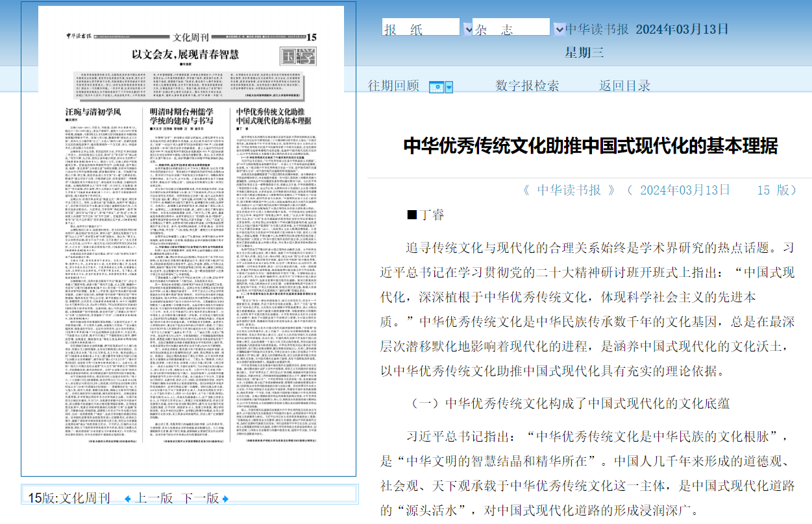Click the 中华读书报 source link under the title
Screen dimensions: 812x524
[x=570, y=190]
